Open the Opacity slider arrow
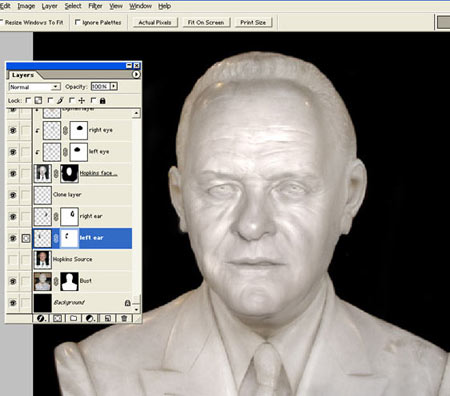The height and width of the screenshot is (396, 450). point(114,87)
